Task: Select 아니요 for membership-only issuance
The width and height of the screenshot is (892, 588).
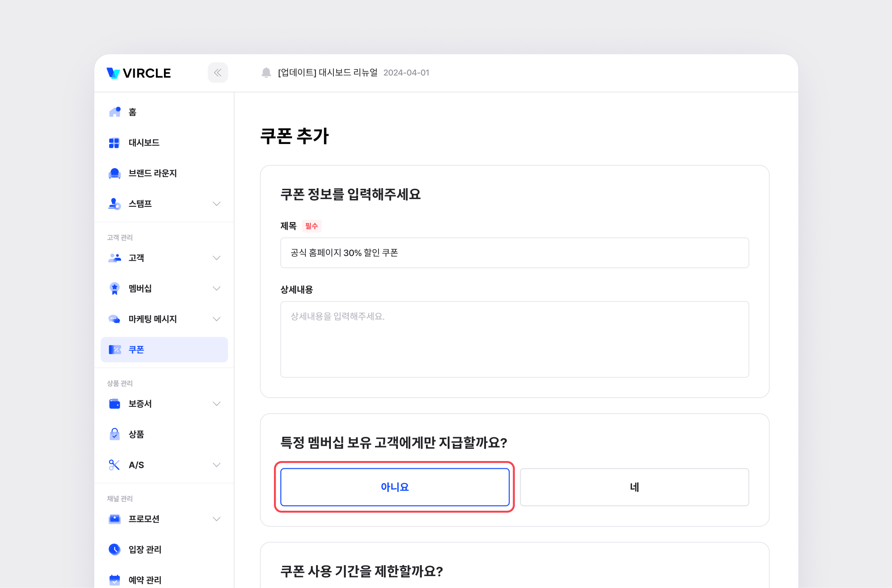Action: pos(395,487)
